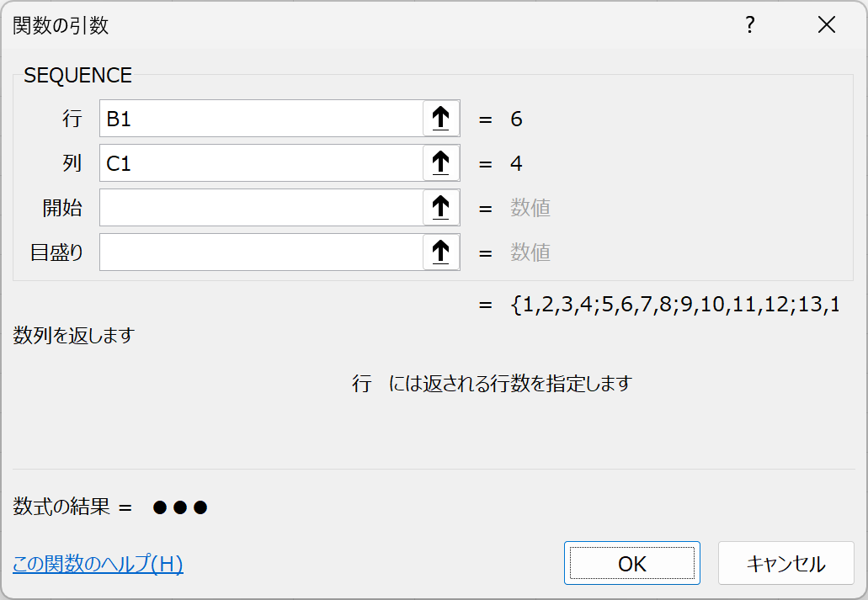
Task: Confirm with the OK button
Action: [632, 564]
